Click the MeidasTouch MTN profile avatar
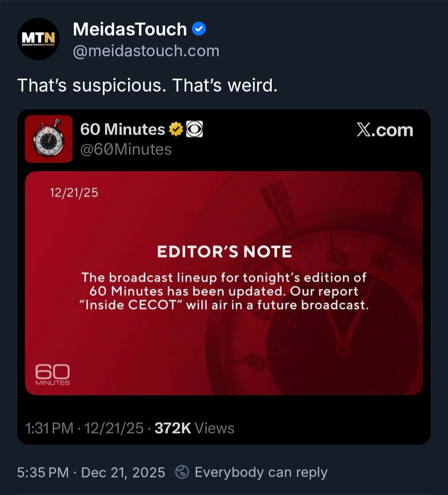The height and width of the screenshot is (495, 448). tap(38, 39)
